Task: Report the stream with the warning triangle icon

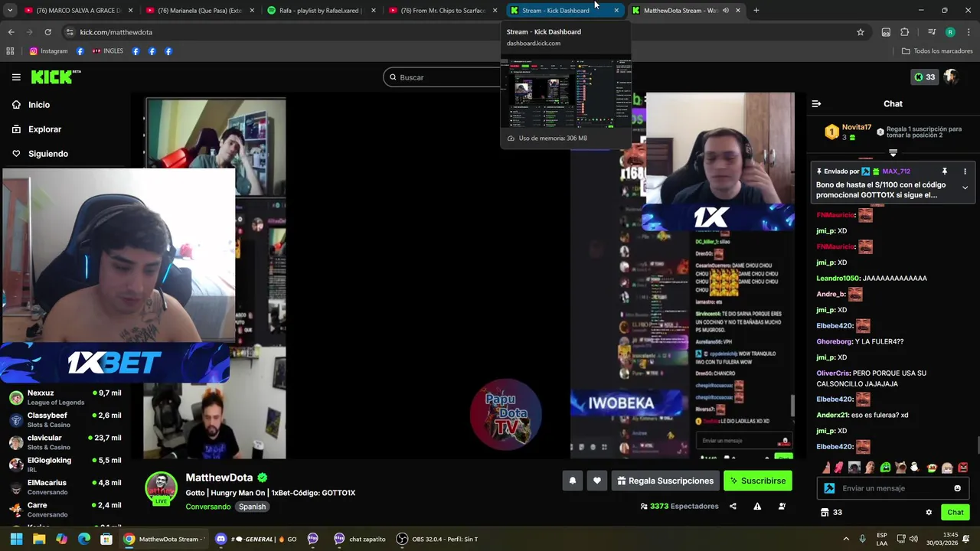Action: click(x=757, y=506)
